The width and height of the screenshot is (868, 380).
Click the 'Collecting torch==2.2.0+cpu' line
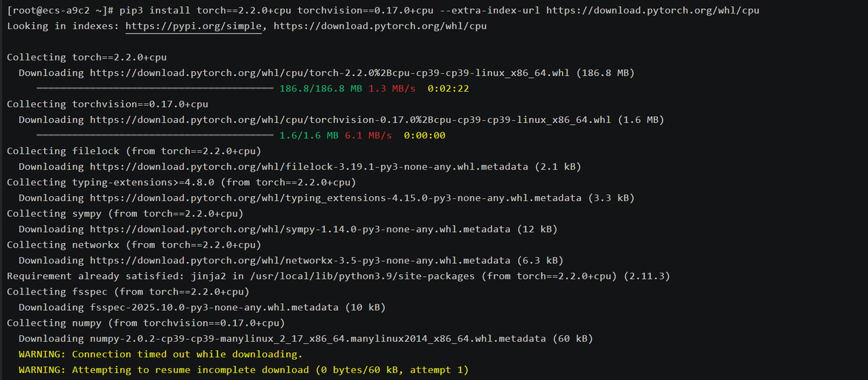[x=87, y=58]
